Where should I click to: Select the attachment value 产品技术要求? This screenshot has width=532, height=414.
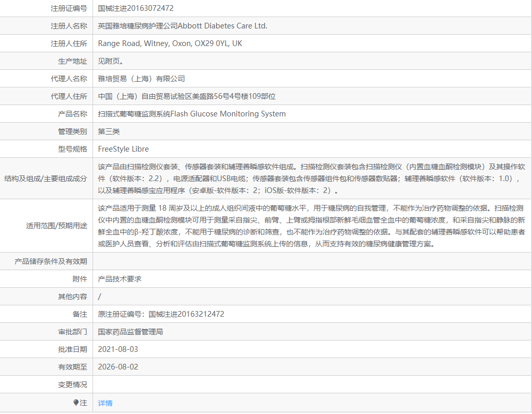pyautogui.click(x=120, y=279)
